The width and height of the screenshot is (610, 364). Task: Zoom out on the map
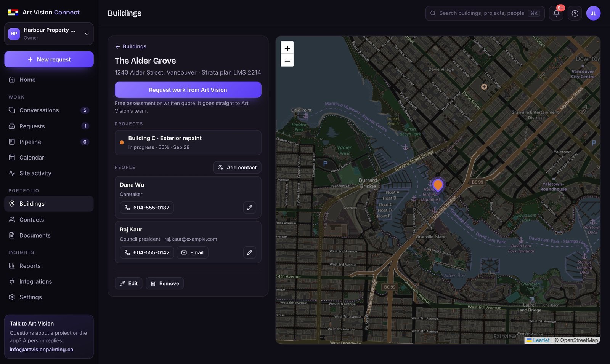pyautogui.click(x=287, y=61)
